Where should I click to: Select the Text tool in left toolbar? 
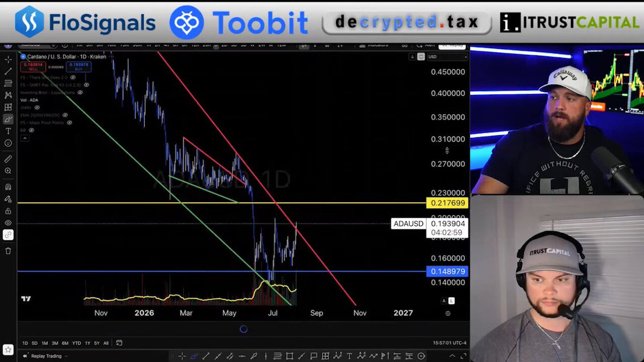[8, 131]
